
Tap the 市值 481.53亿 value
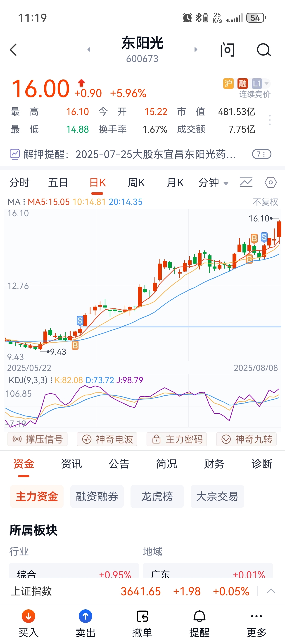pyautogui.click(x=237, y=112)
